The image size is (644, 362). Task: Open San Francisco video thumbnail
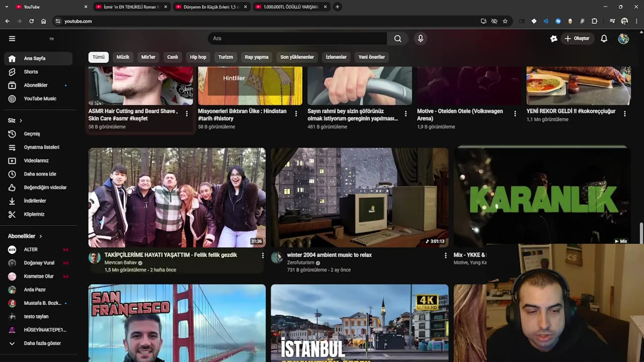pos(177,323)
